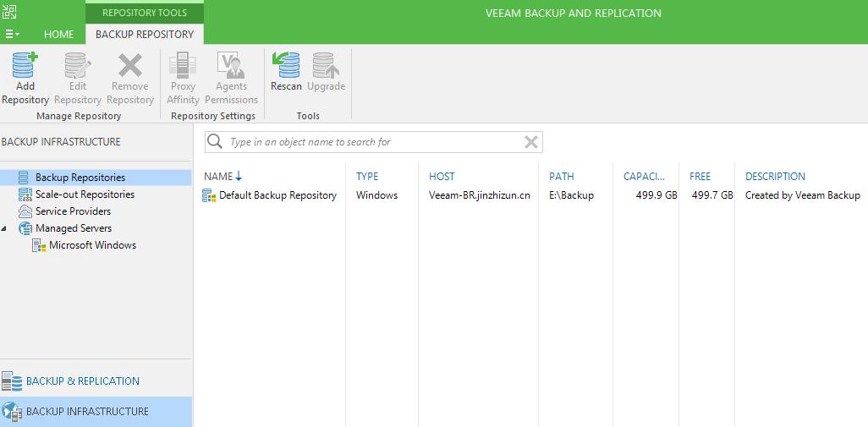The height and width of the screenshot is (427, 868).
Task: Click the Microsoft Windows server icon
Action: click(39, 245)
